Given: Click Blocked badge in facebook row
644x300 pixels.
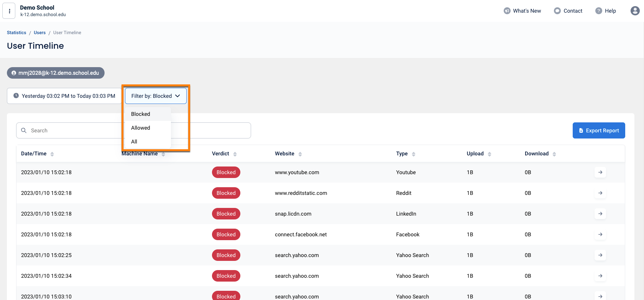Looking at the screenshot, I should tap(226, 234).
